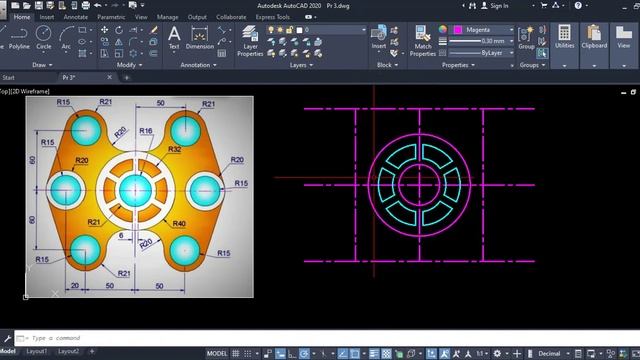Undo the last action
Screen dimensions: 640x360
tap(98, 6)
